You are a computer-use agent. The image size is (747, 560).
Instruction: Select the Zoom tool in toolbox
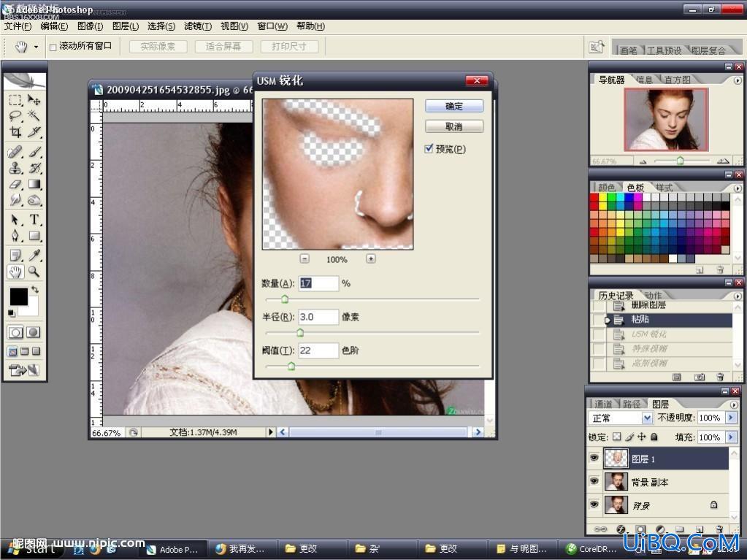[x=34, y=272]
